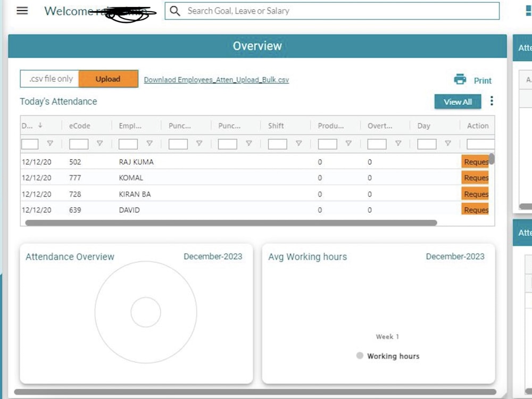Click the Today's Attendance heading
The width and height of the screenshot is (532, 399).
[59, 101]
